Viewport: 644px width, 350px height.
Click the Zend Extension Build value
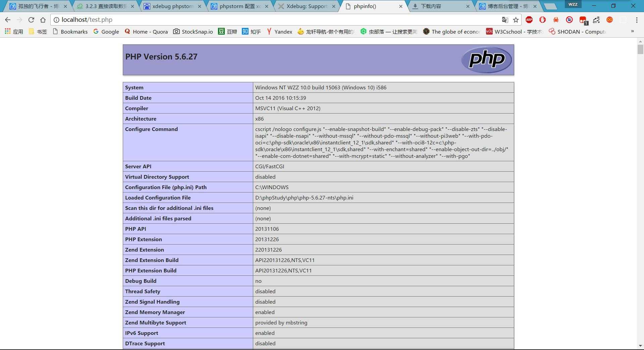click(285, 260)
